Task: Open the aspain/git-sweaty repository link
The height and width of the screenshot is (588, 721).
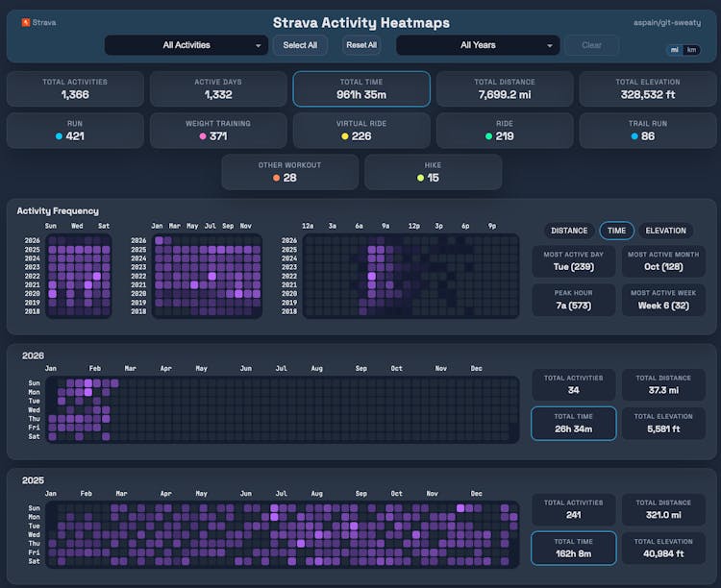Action: pos(666,22)
